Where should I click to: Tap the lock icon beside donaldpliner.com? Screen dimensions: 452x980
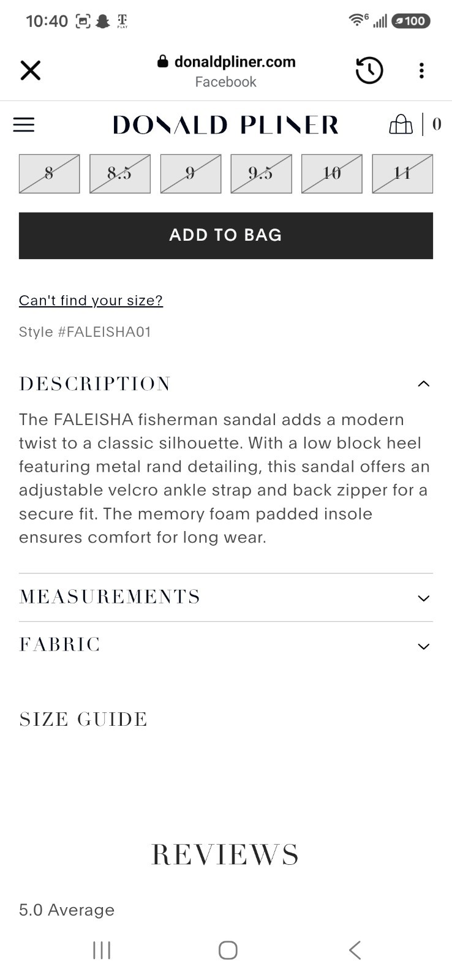pos(162,61)
